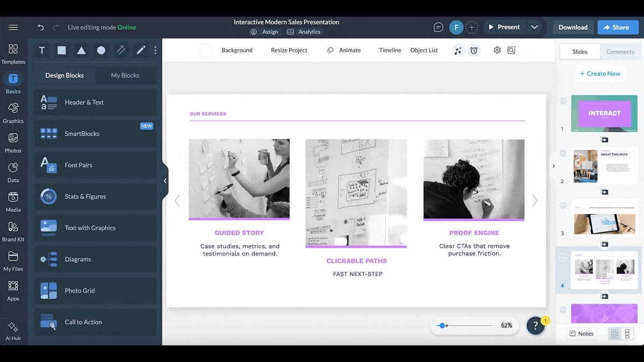
Task: Open Stats & Figures block
Action: point(96,196)
